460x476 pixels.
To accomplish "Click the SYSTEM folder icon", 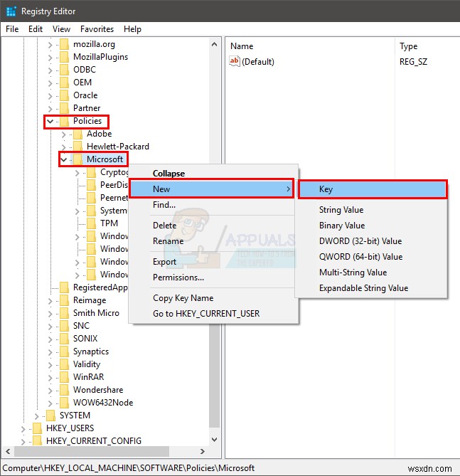I will point(50,416).
